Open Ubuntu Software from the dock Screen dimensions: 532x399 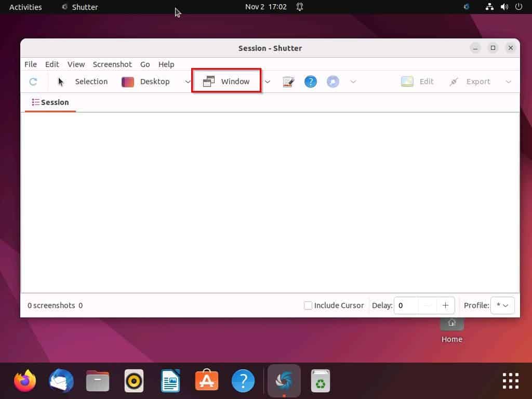(207, 380)
